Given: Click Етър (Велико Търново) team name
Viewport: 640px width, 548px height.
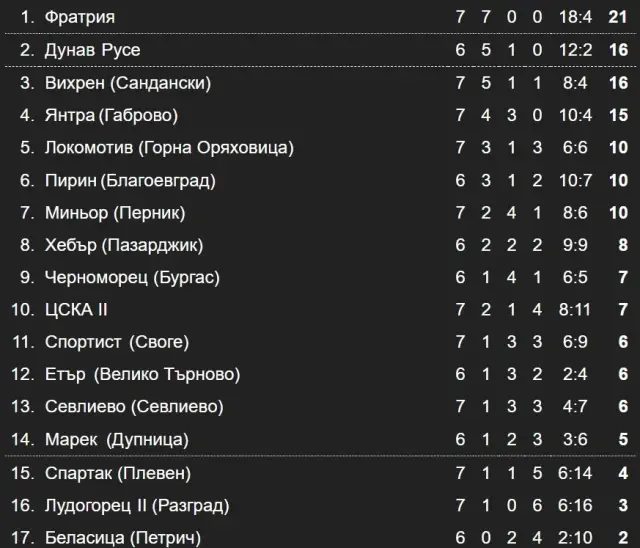Looking at the screenshot, I should click(142, 374).
